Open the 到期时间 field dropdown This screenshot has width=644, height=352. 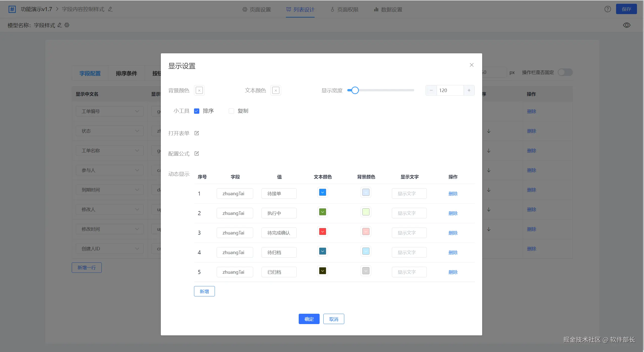(109, 190)
